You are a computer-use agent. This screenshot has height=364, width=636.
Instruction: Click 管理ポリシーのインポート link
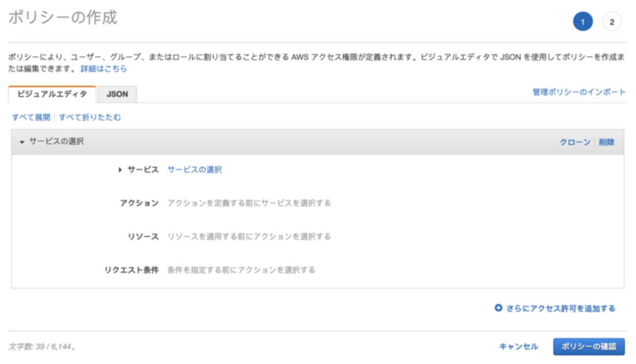579,92
